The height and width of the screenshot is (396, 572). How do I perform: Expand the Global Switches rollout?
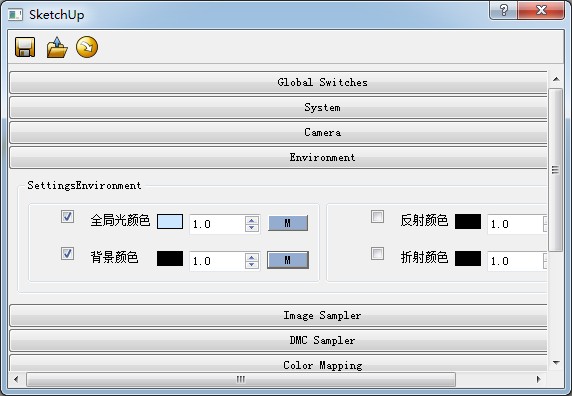[x=278, y=82]
